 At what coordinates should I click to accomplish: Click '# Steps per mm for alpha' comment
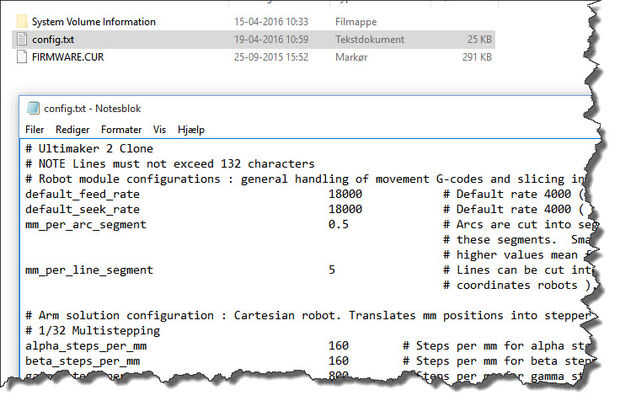(496, 346)
